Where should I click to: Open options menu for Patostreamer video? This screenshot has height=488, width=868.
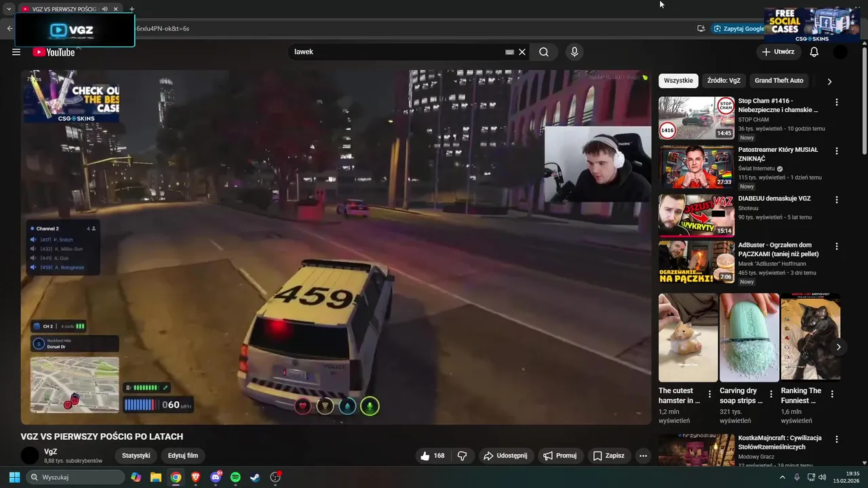836,151
